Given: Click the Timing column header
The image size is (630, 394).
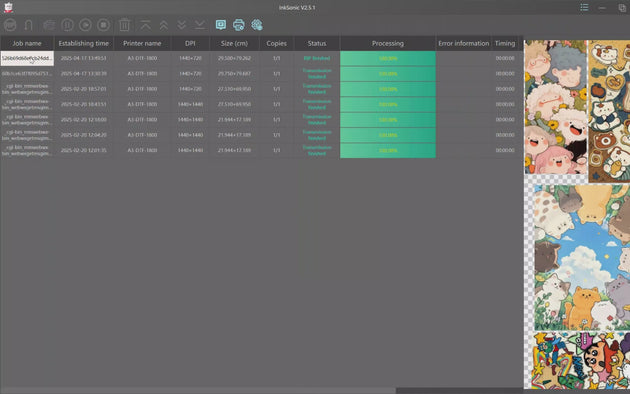Looking at the screenshot, I should tap(505, 43).
